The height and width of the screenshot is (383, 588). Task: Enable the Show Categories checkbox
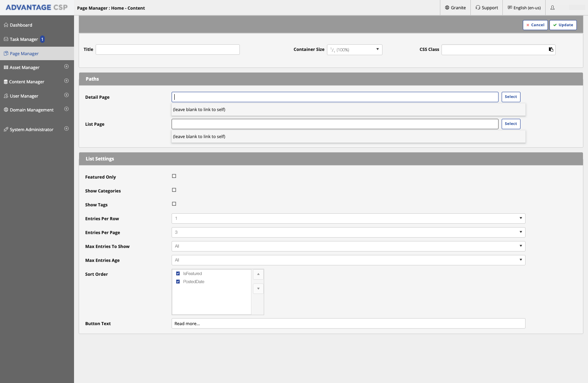pyautogui.click(x=174, y=190)
